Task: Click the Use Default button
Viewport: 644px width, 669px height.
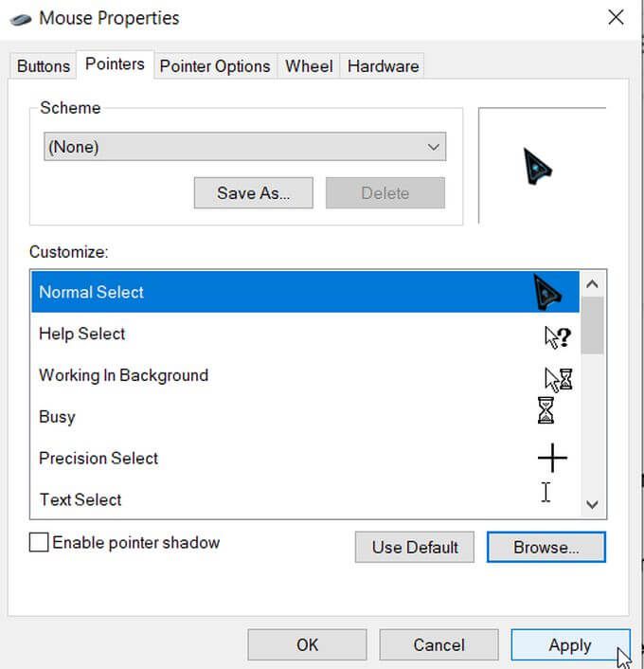Action: click(415, 547)
